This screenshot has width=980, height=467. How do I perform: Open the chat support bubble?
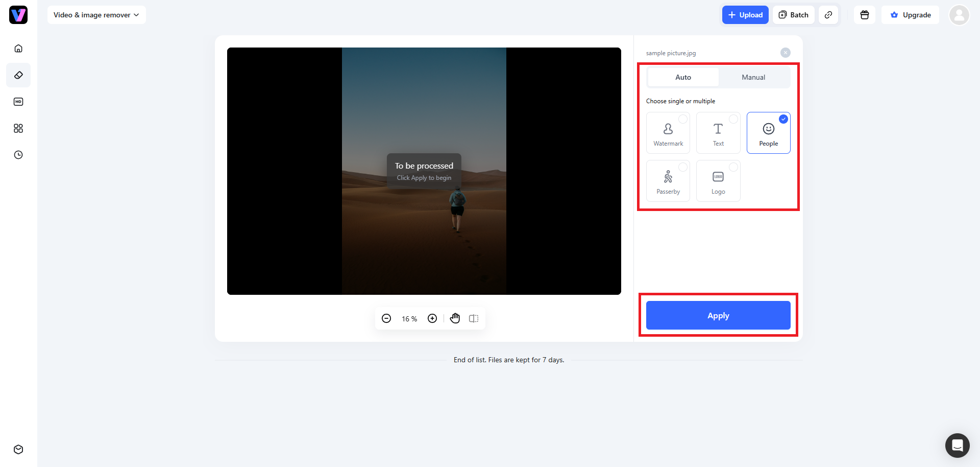click(x=957, y=446)
